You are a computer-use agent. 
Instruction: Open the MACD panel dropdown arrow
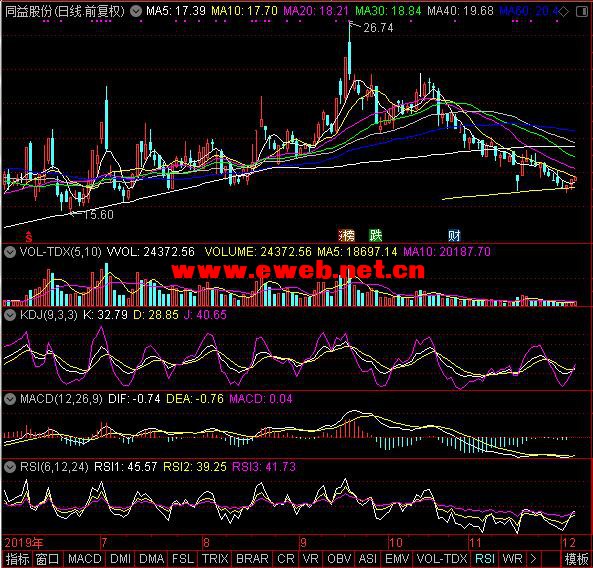click(x=10, y=399)
